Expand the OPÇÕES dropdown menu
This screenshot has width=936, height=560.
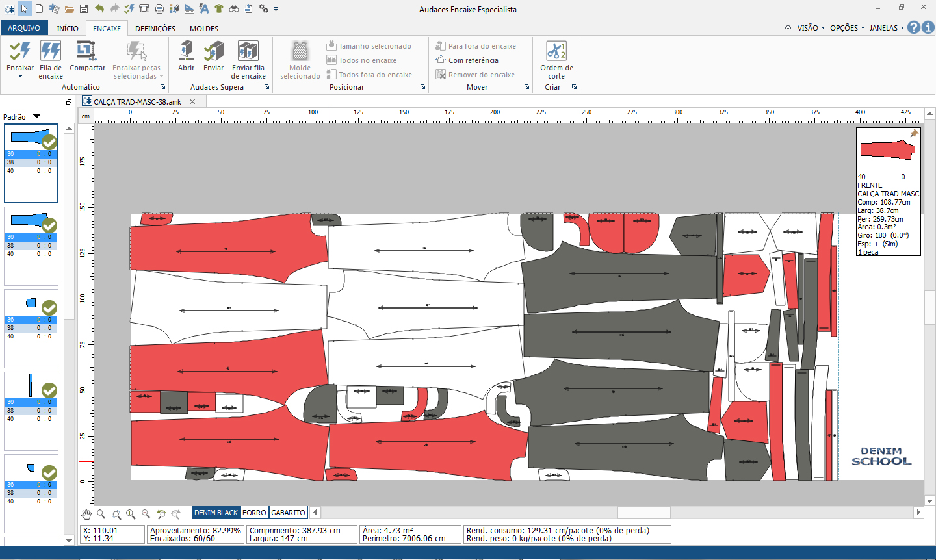pos(848,28)
